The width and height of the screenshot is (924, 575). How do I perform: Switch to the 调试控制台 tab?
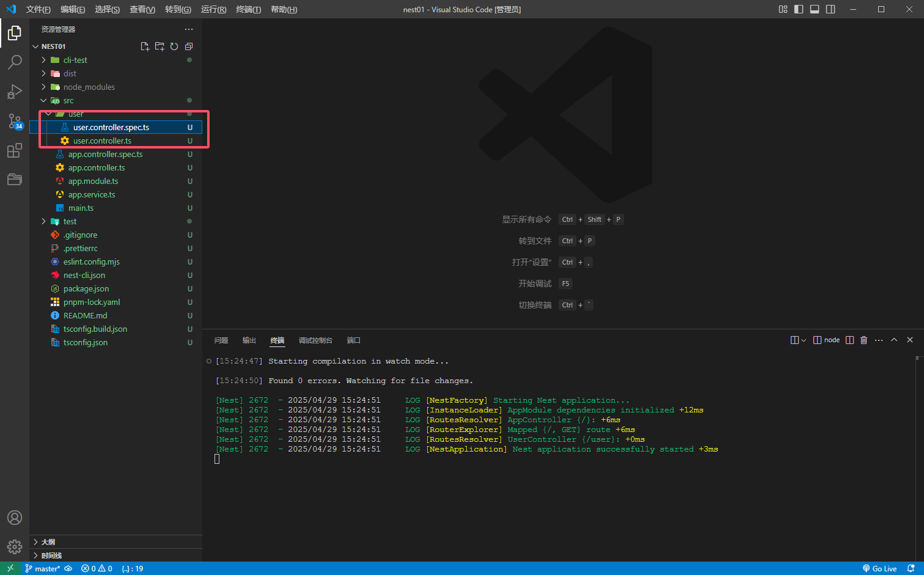pyautogui.click(x=315, y=340)
